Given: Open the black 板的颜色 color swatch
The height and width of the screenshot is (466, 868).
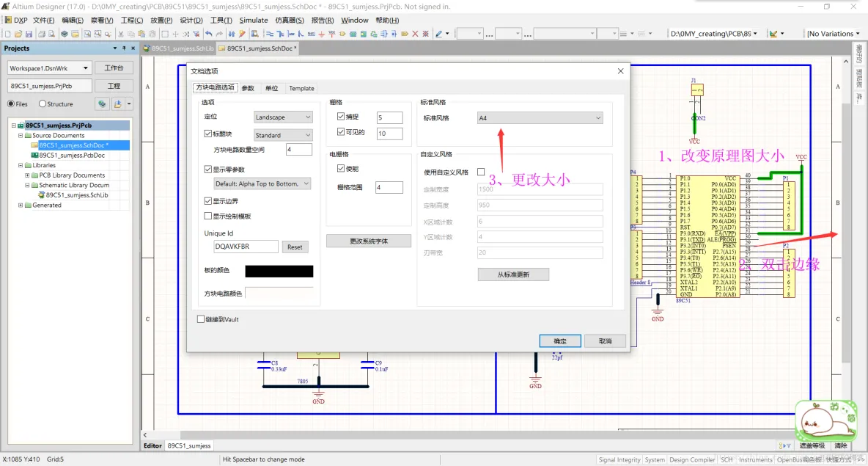Looking at the screenshot, I should coord(279,271).
